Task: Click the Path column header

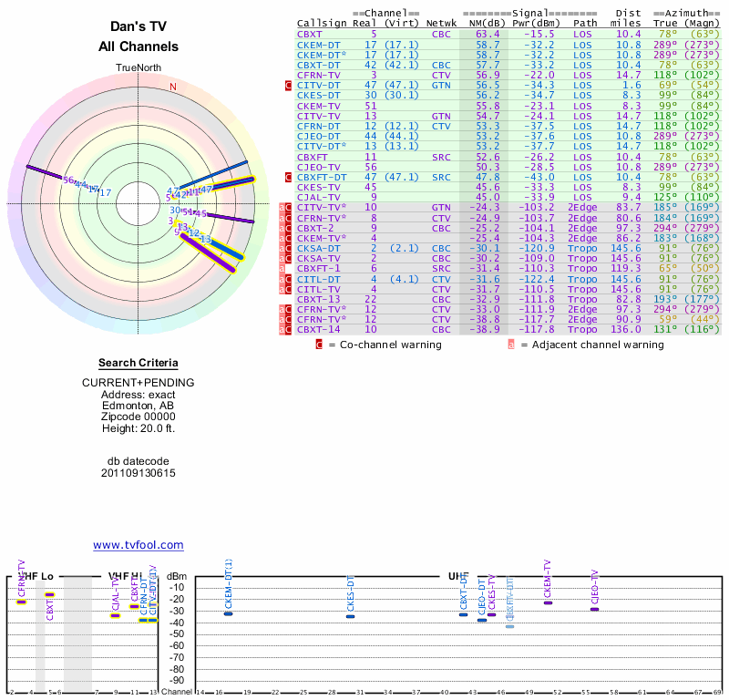Action: pos(586,23)
